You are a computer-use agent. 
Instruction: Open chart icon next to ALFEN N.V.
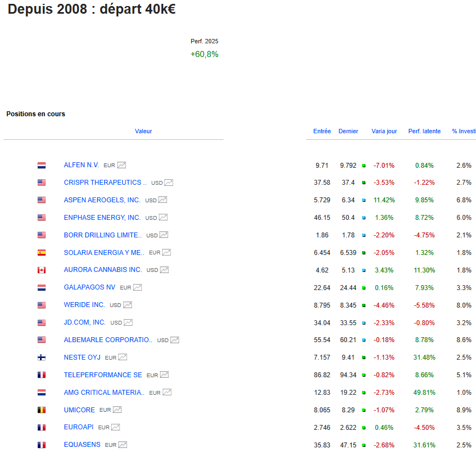122,165
